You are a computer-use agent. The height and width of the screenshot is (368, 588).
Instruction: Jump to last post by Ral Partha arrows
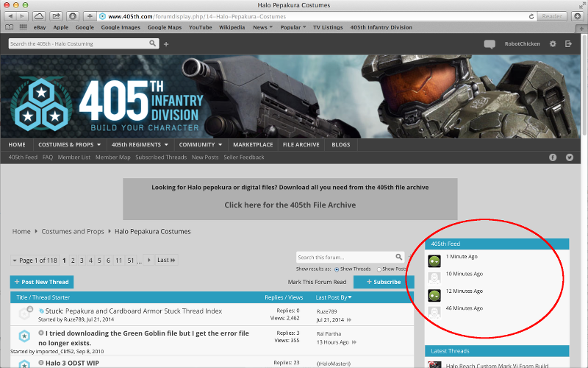pyautogui.click(x=354, y=342)
